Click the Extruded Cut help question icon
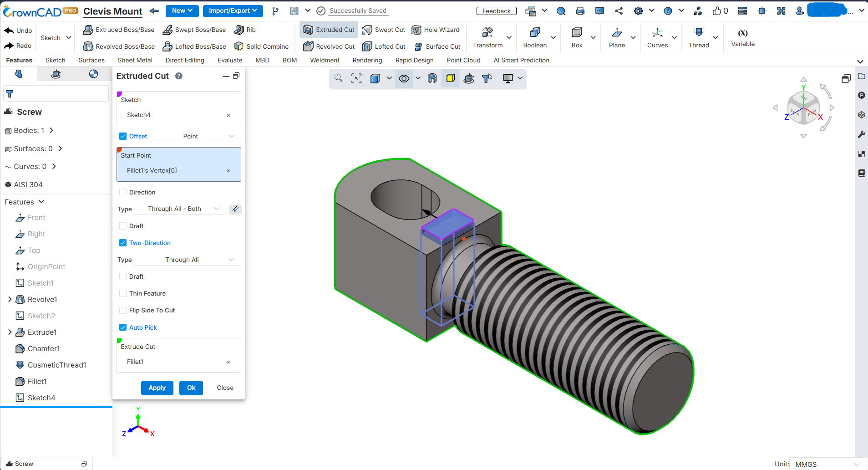 179,76
